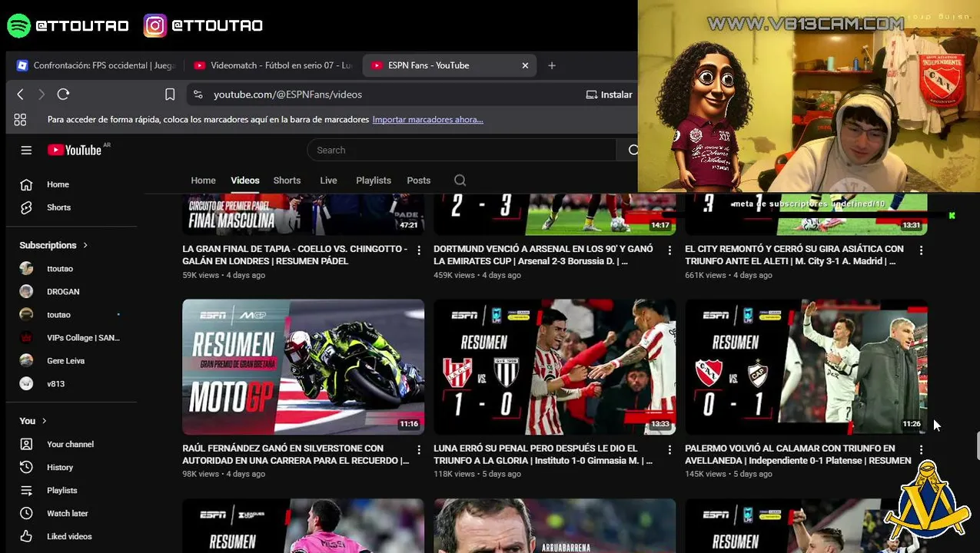Open options menu for Dortmund vs Arsenal video
This screenshot has height=553, width=980.
coord(669,250)
